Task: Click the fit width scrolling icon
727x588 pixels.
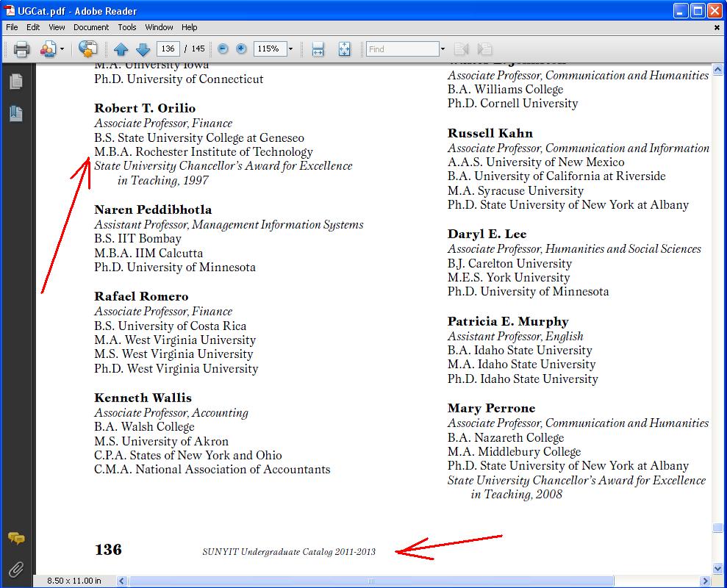Action: [318, 49]
